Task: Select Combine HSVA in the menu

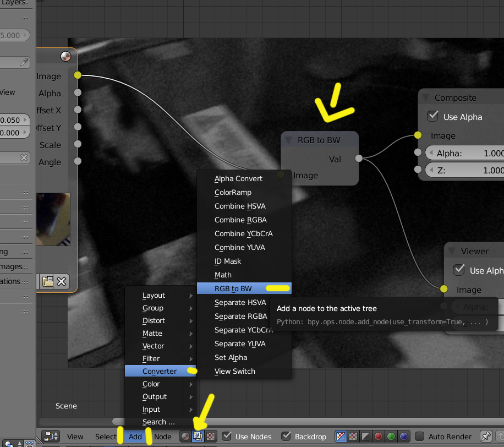Action: click(244, 206)
